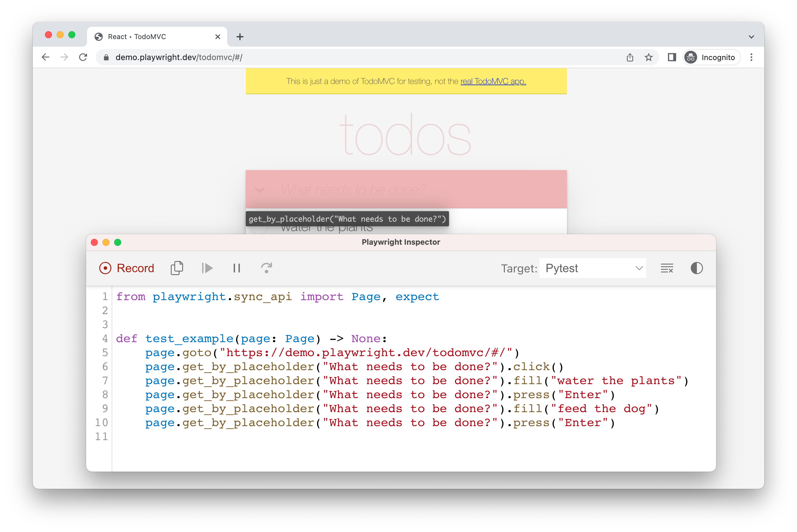Click the Record button in Playwright Inspector
797x532 pixels.
pyautogui.click(x=126, y=268)
